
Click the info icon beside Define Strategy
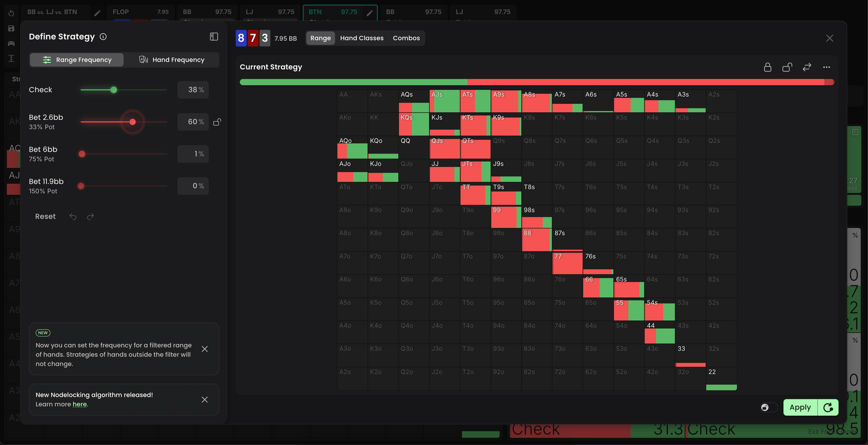(x=103, y=37)
